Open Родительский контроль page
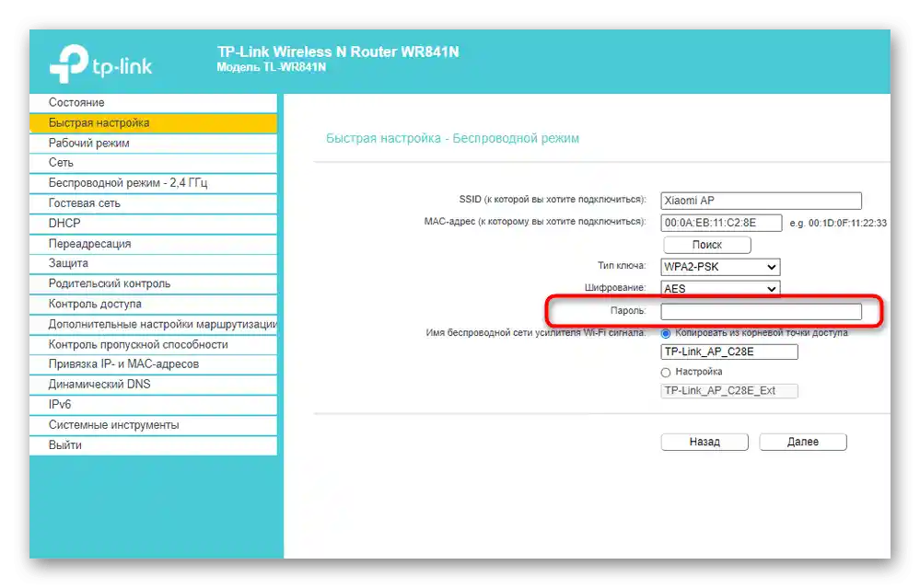The width and height of the screenshot is (920, 588). point(153,283)
